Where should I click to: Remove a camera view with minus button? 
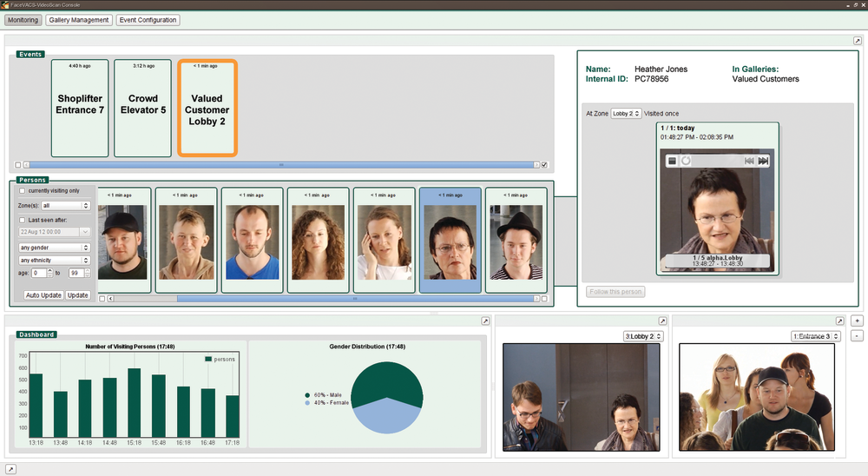[x=858, y=335]
